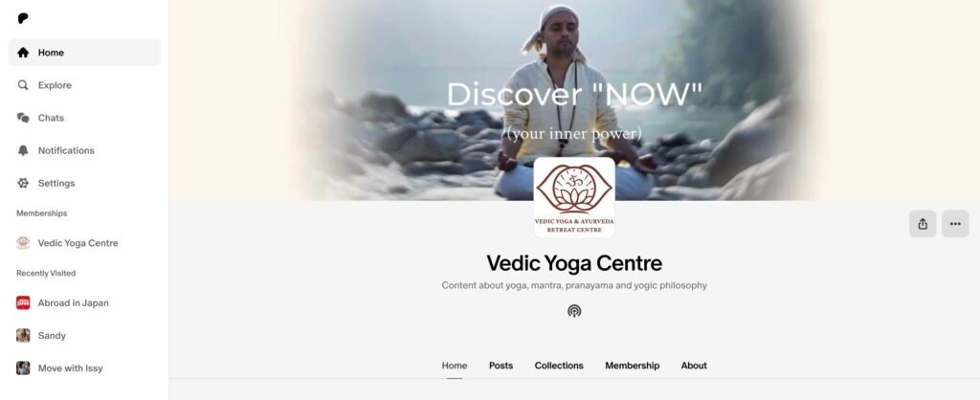
Task: Click the Home house icon in sidebar
Action: [23, 53]
